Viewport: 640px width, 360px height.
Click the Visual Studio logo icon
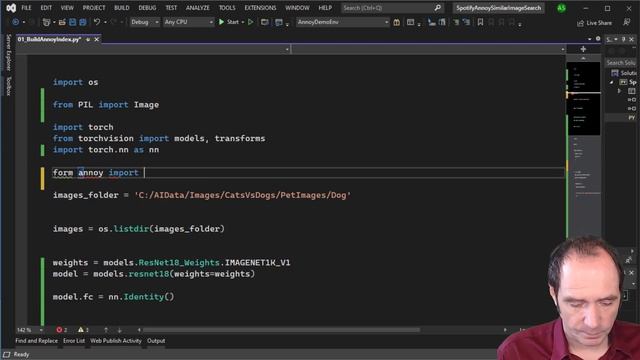pos(11,8)
